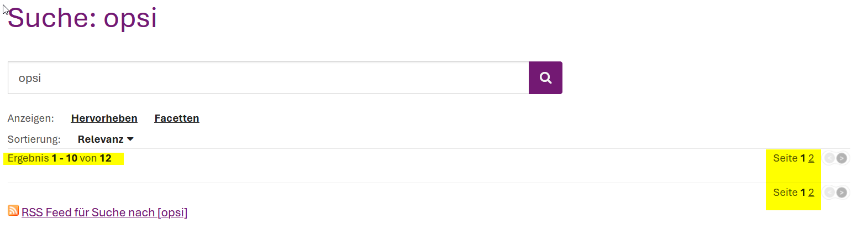The width and height of the screenshot is (868, 249).
Task: Click the bottom previous page arrow
Action: pos(829,193)
